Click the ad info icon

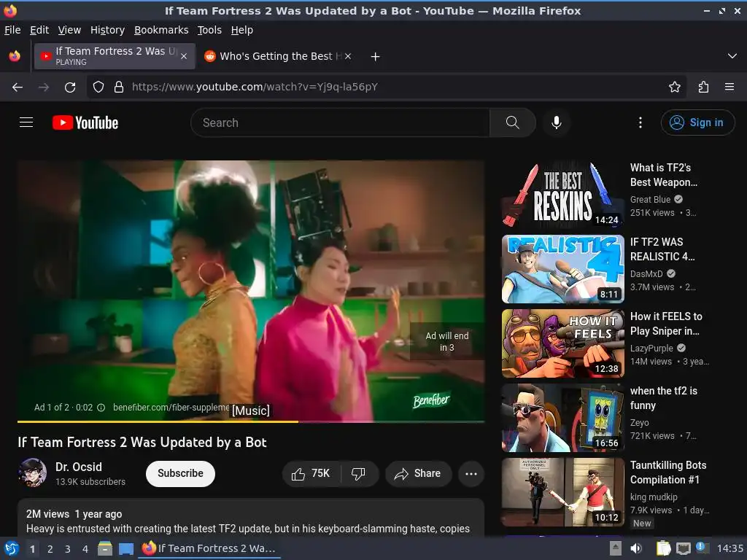click(101, 408)
